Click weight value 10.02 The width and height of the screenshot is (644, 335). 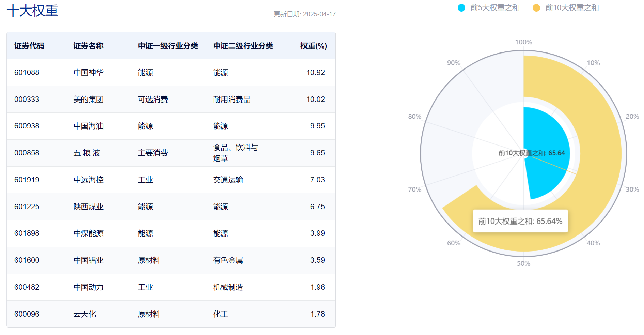pos(316,100)
